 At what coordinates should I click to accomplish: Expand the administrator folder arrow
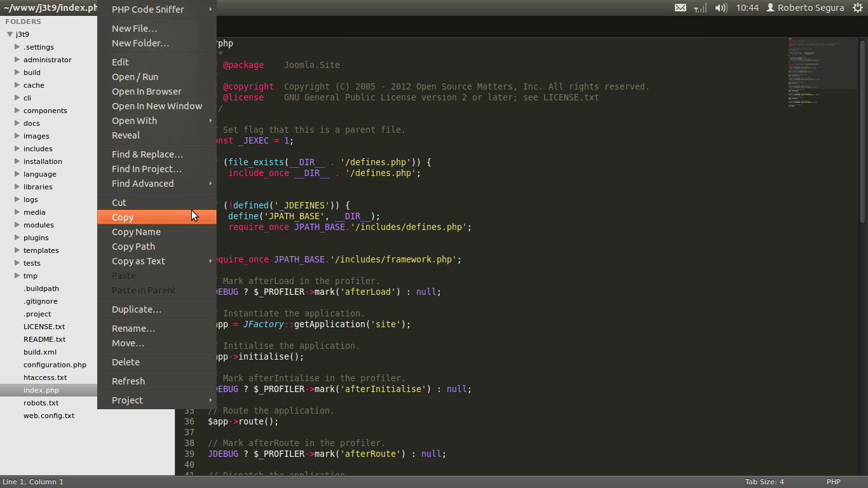coord(17,60)
